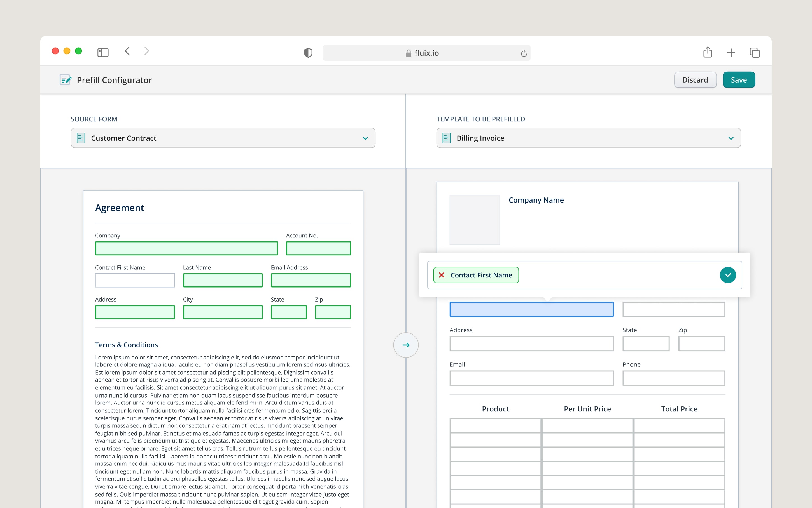Click the Contact First Name tag label

(481, 275)
